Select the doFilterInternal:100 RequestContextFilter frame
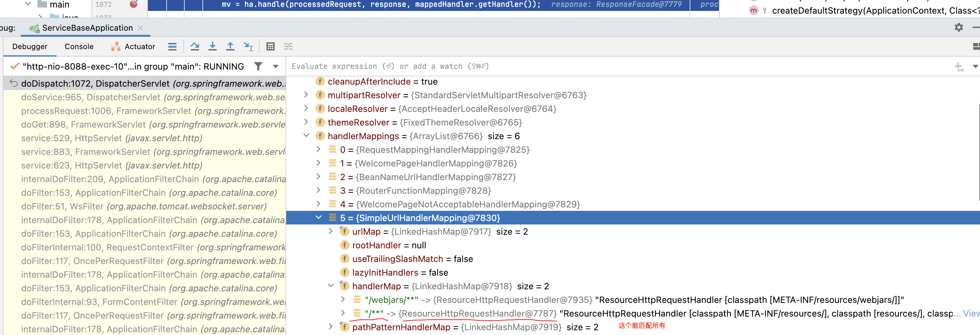Screen dimensions: 980x335 144,247
